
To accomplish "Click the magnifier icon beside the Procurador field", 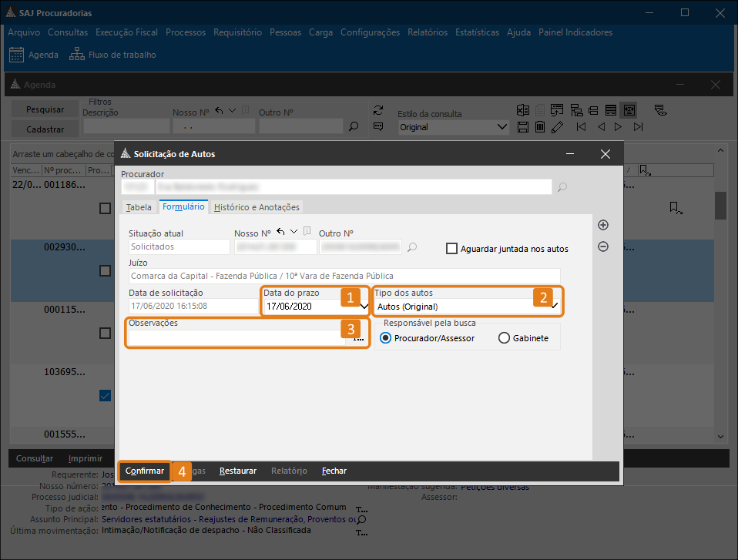I will pos(562,186).
